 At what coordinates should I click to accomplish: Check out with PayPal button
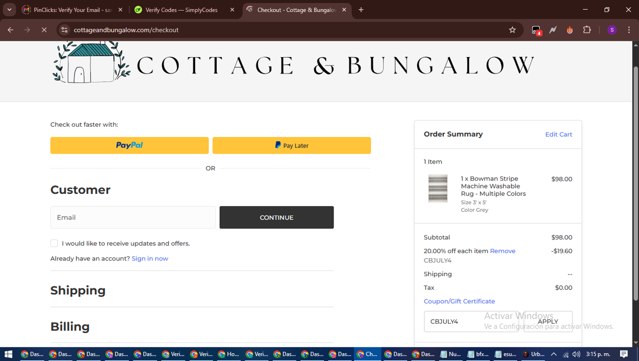pos(129,145)
